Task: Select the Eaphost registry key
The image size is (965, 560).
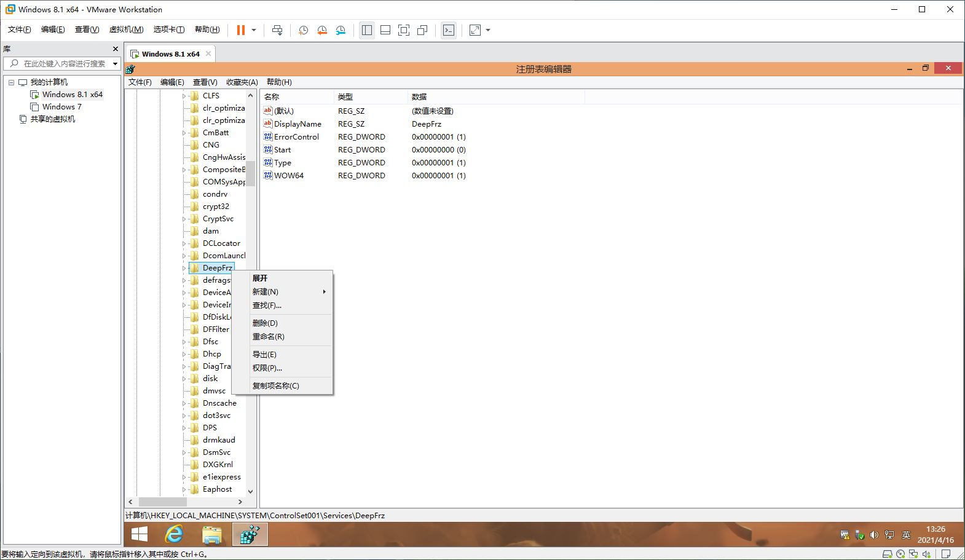Action: (x=218, y=489)
